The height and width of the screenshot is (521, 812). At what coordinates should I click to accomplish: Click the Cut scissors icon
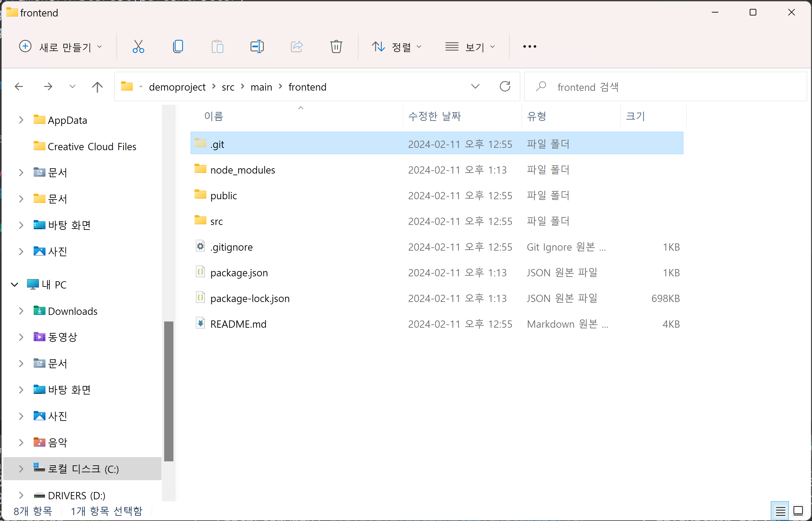coord(138,46)
